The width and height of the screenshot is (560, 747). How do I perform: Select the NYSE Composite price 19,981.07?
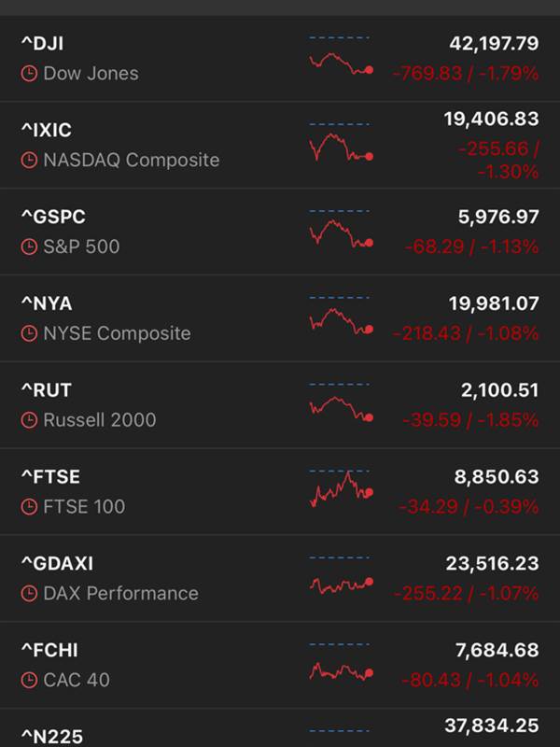pos(494,303)
